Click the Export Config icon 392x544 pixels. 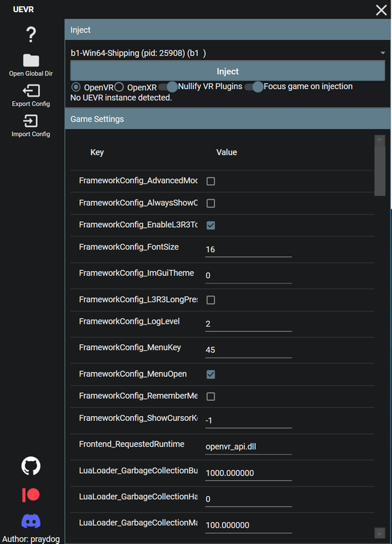31,91
